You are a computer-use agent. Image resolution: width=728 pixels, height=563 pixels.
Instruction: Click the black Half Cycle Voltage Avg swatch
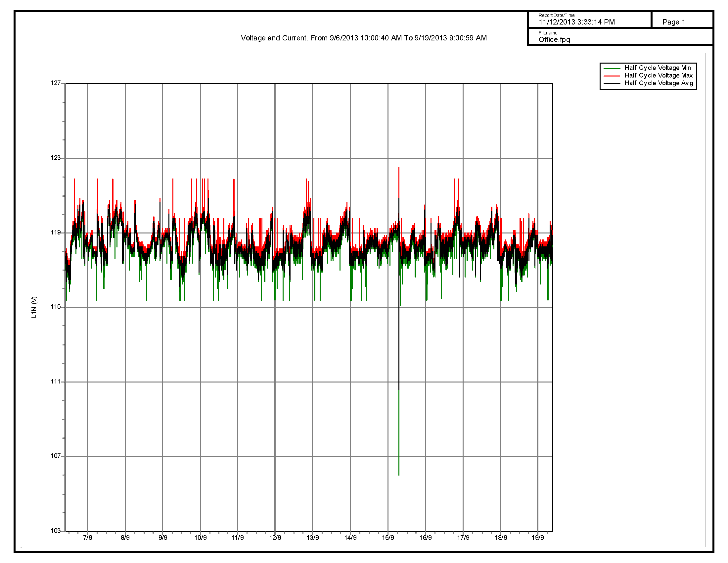click(x=612, y=83)
